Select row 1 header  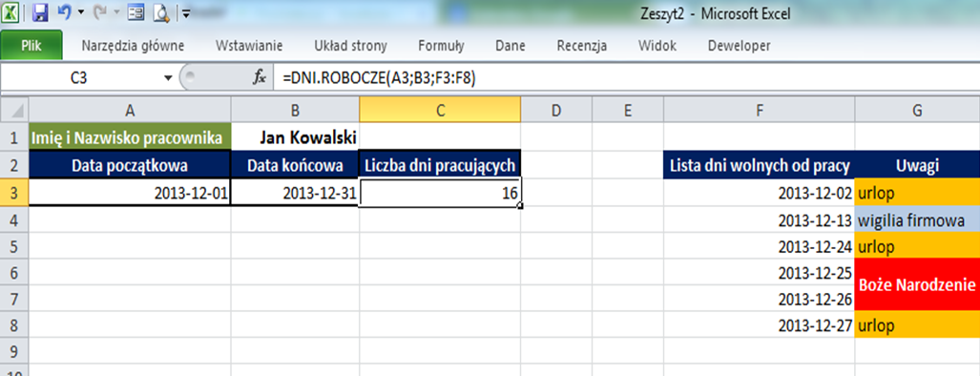[14, 137]
